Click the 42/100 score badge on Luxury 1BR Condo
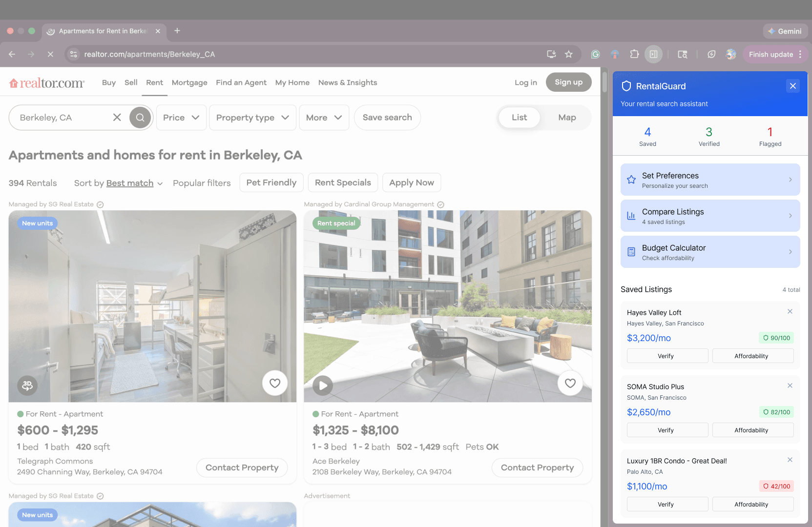The height and width of the screenshot is (527, 812). coord(776,486)
